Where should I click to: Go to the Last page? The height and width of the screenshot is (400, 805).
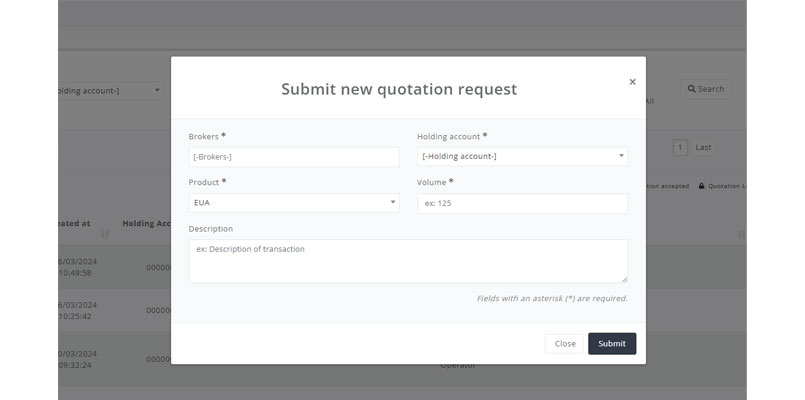pyautogui.click(x=703, y=147)
